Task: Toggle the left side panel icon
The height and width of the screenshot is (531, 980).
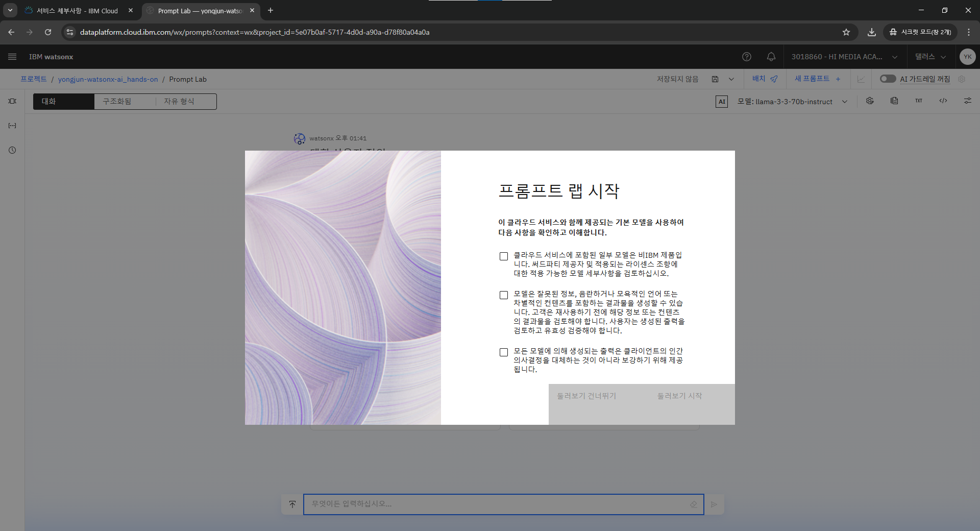Action: [x=12, y=101]
